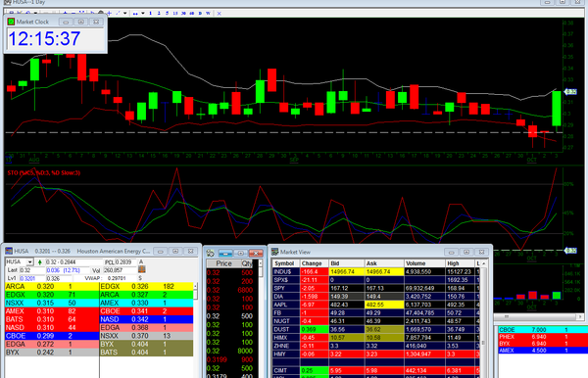Viewport: 588px width, 378px height.
Task: Open the chart style dropdown arrow
Action: [143, 13]
